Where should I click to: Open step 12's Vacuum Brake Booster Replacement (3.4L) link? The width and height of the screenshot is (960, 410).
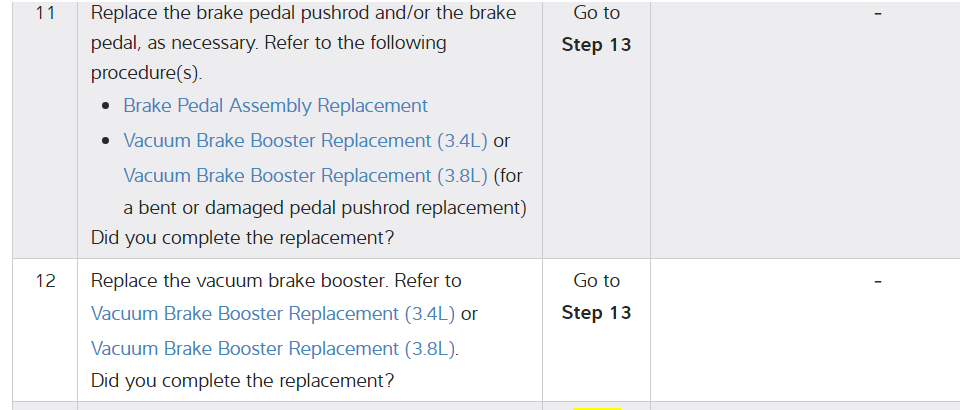click(273, 314)
